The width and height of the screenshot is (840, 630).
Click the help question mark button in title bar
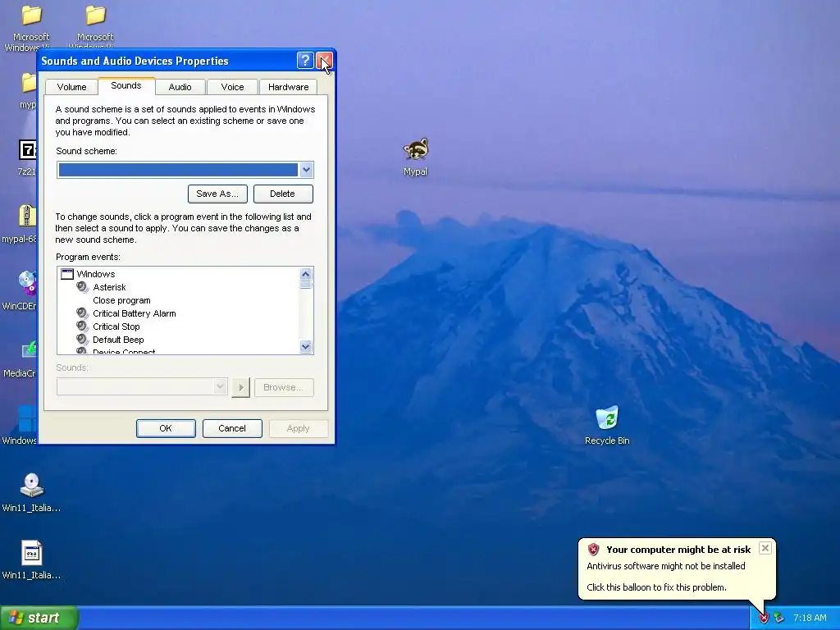click(x=305, y=61)
